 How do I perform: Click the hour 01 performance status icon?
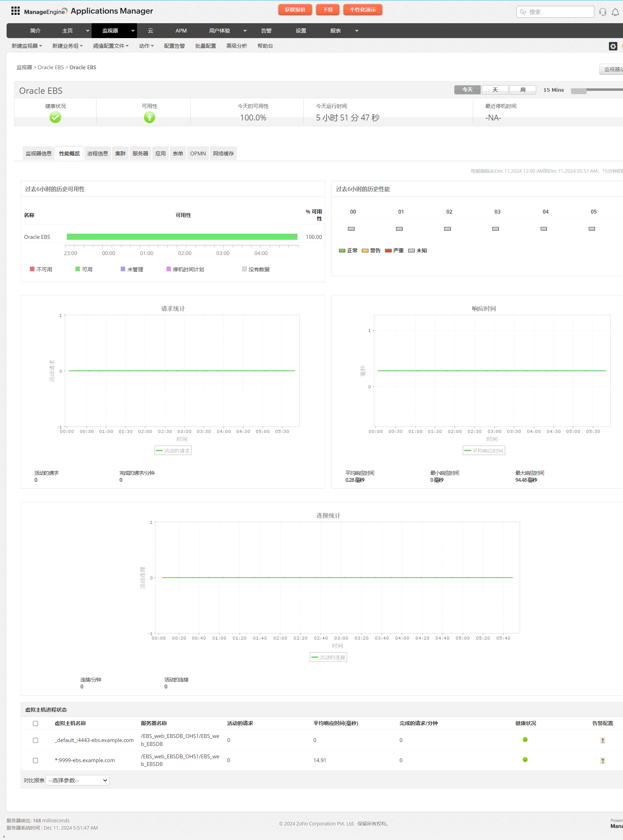[400, 229]
